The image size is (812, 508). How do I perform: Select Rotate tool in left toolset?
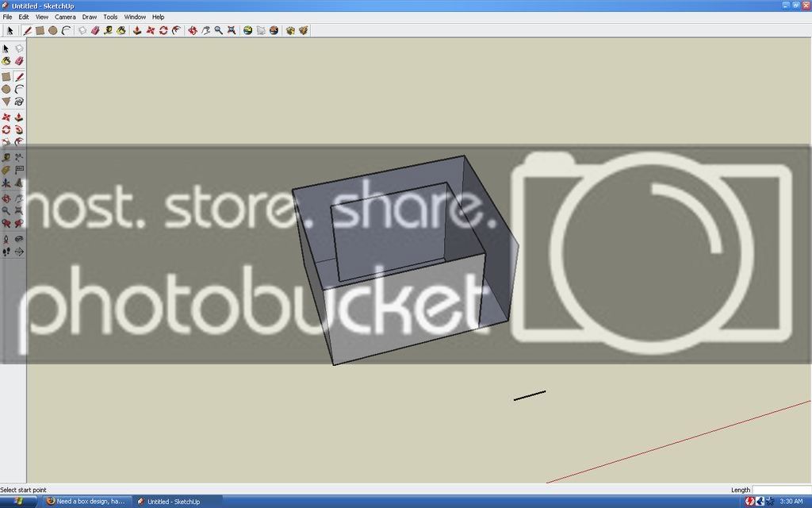[x=6, y=130]
